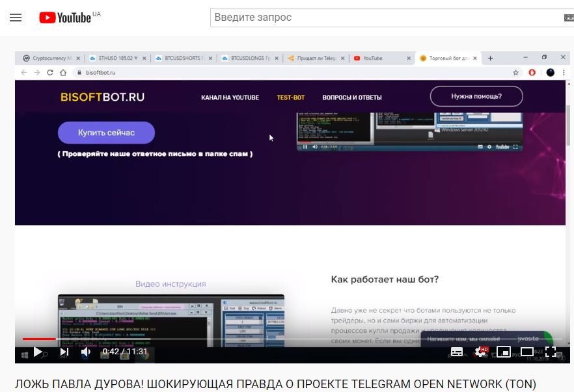Mute the embedded demo video

coord(315,147)
